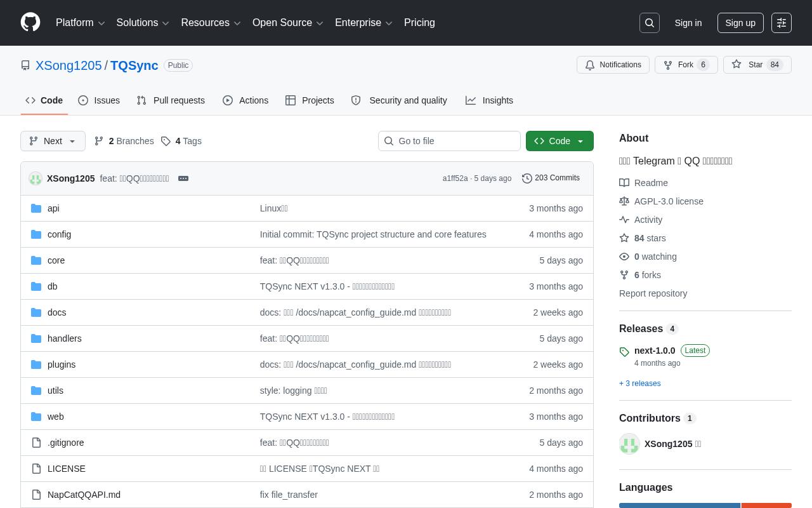Open the handlers folder icon

point(36,338)
